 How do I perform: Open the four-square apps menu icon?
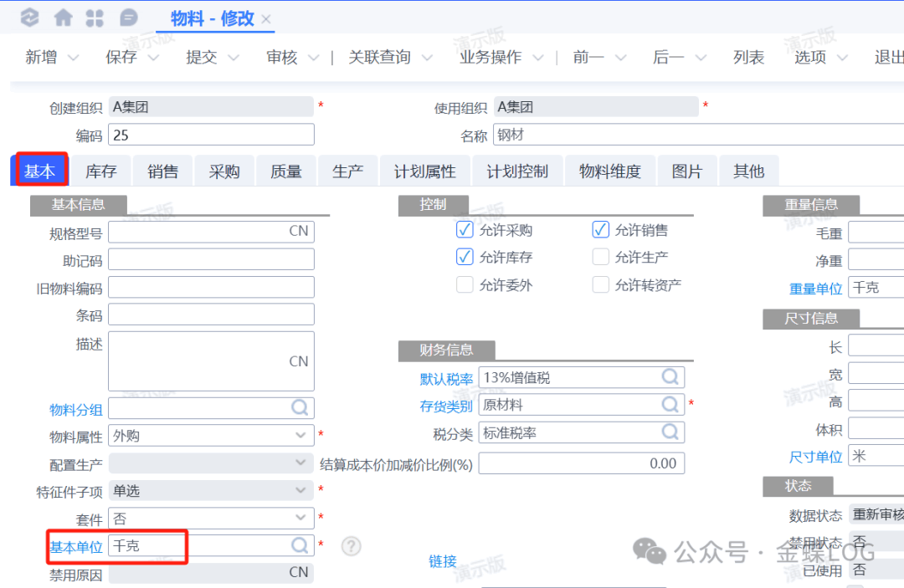tap(95, 18)
